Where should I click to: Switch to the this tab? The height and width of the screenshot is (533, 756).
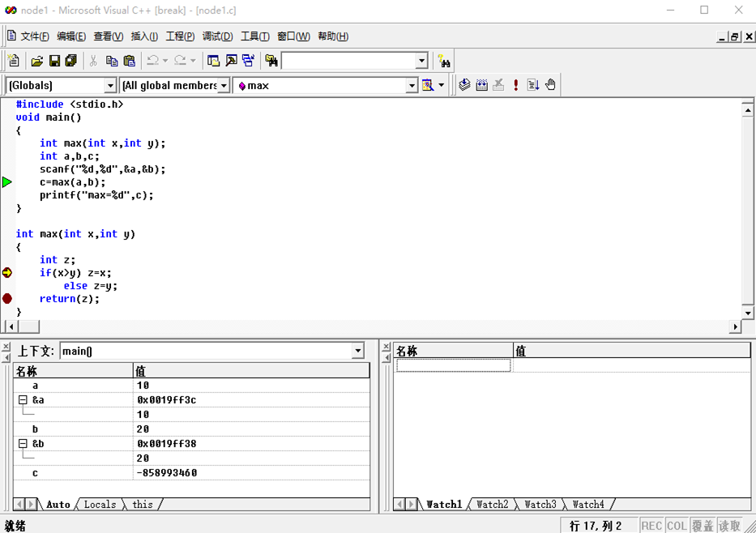pyautogui.click(x=143, y=505)
